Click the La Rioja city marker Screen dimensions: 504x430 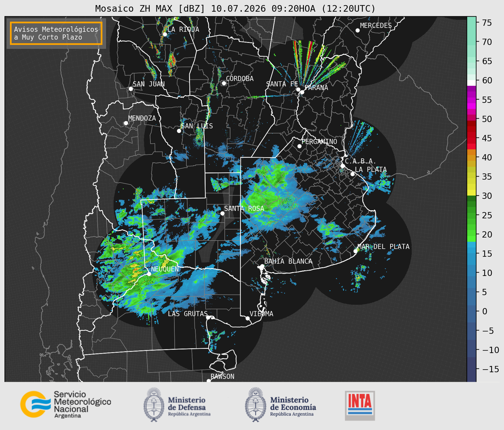pyautogui.click(x=165, y=34)
